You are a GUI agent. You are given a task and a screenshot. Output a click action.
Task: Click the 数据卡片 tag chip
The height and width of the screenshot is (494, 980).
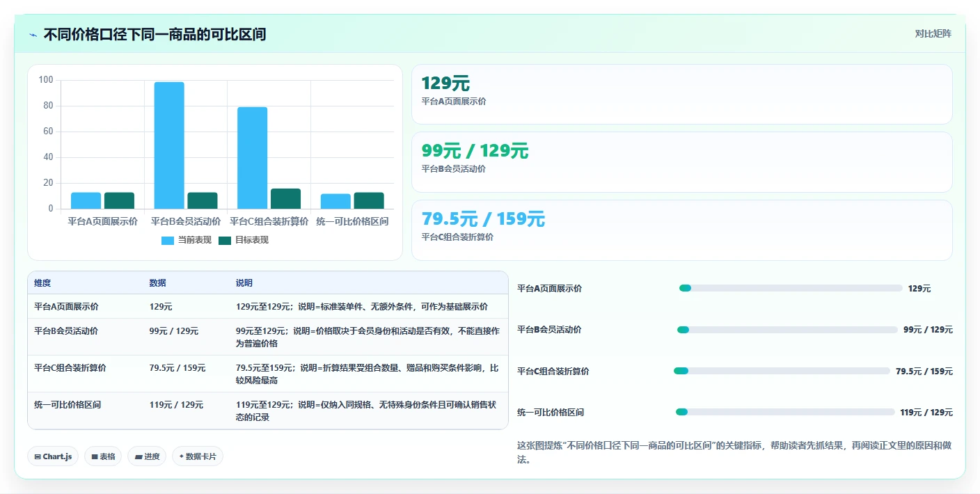198,456
